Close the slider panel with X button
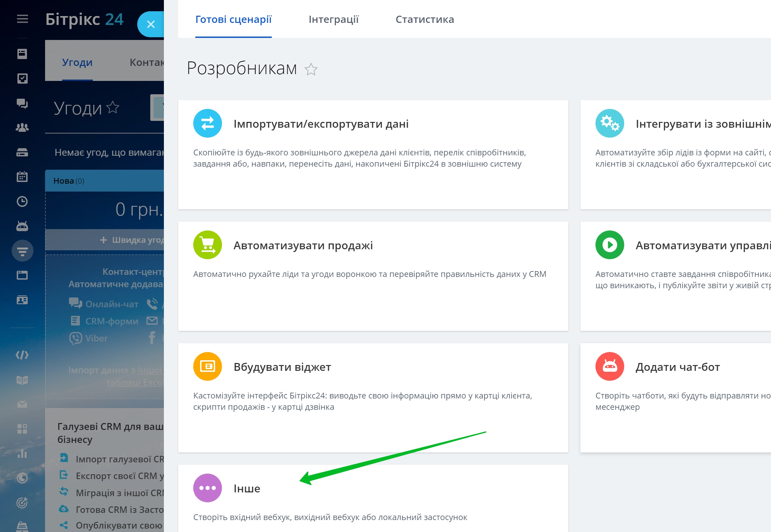The image size is (771, 532). pyautogui.click(x=151, y=24)
